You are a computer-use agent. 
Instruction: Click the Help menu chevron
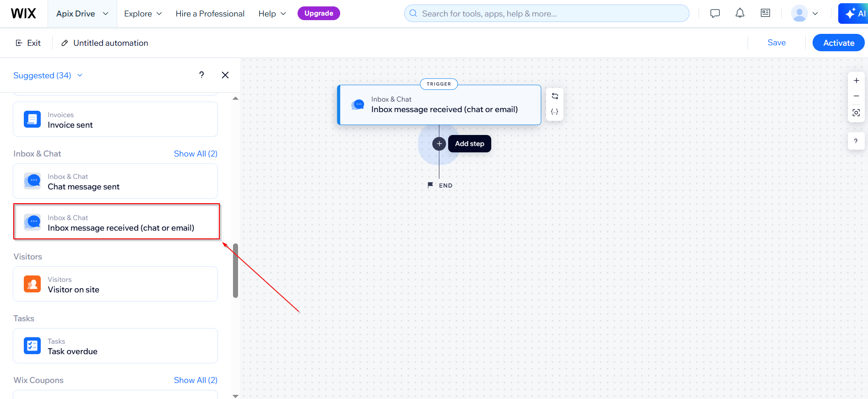(x=283, y=14)
